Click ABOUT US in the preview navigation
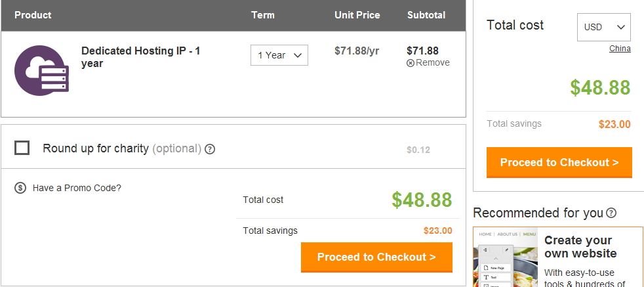This screenshot has height=287, width=644. [x=507, y=234]
